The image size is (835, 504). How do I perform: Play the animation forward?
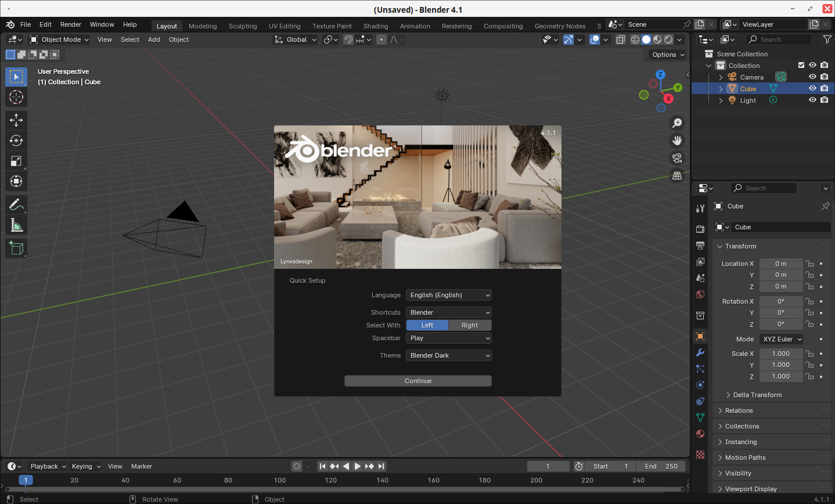coord(358,466)
